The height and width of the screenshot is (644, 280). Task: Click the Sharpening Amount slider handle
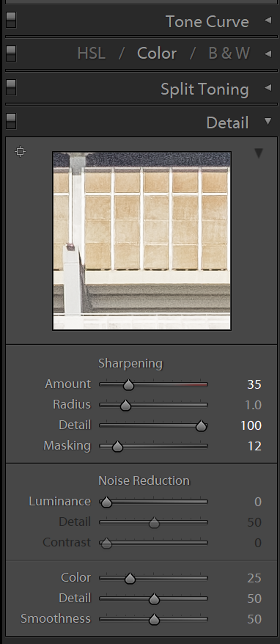(128, 385)
